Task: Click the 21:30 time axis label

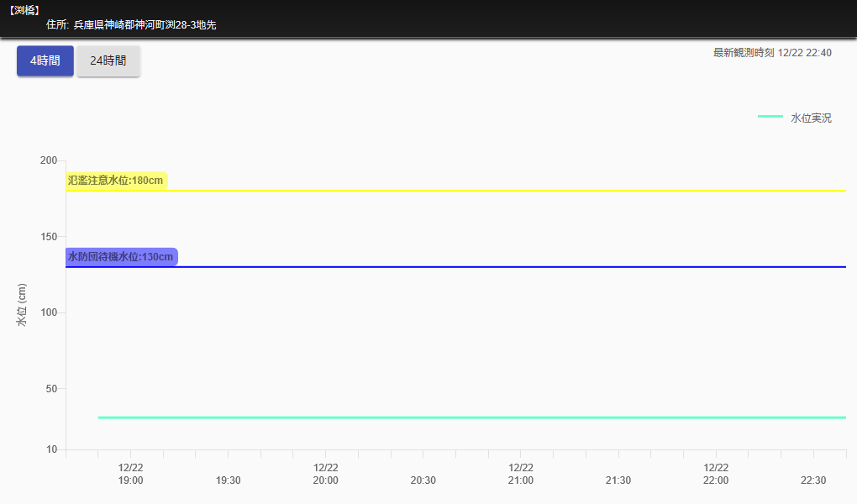Action: [x=618, y=480]
